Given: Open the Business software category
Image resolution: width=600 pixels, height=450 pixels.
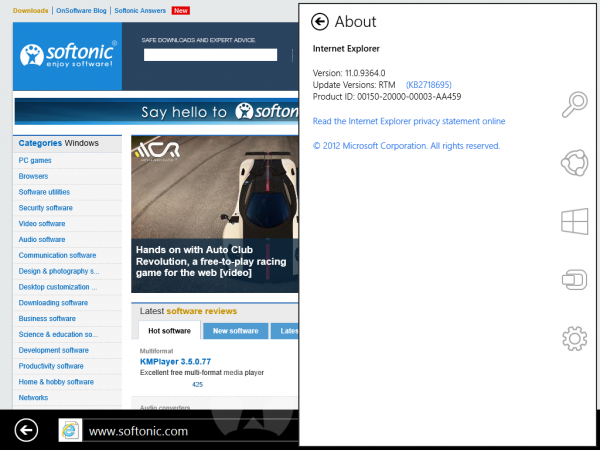Looking at the screenshot, I should click(x=47, y=318).
